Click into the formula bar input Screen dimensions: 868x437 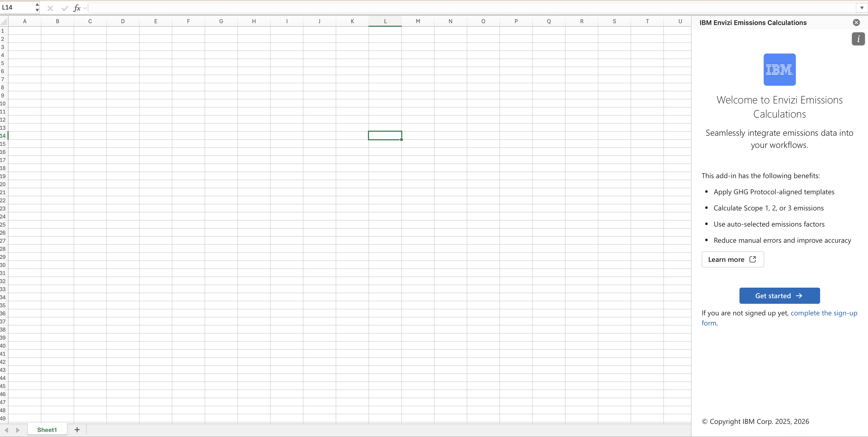point(472,8)
